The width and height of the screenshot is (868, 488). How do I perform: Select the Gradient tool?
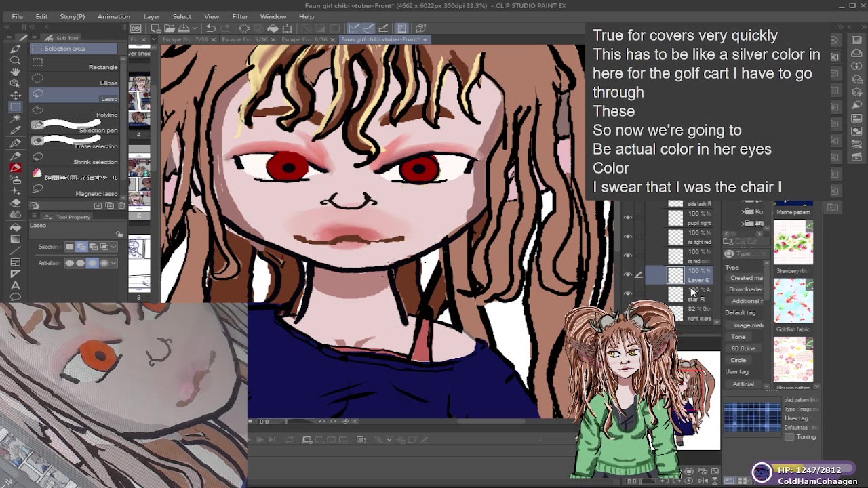(15, 239)
